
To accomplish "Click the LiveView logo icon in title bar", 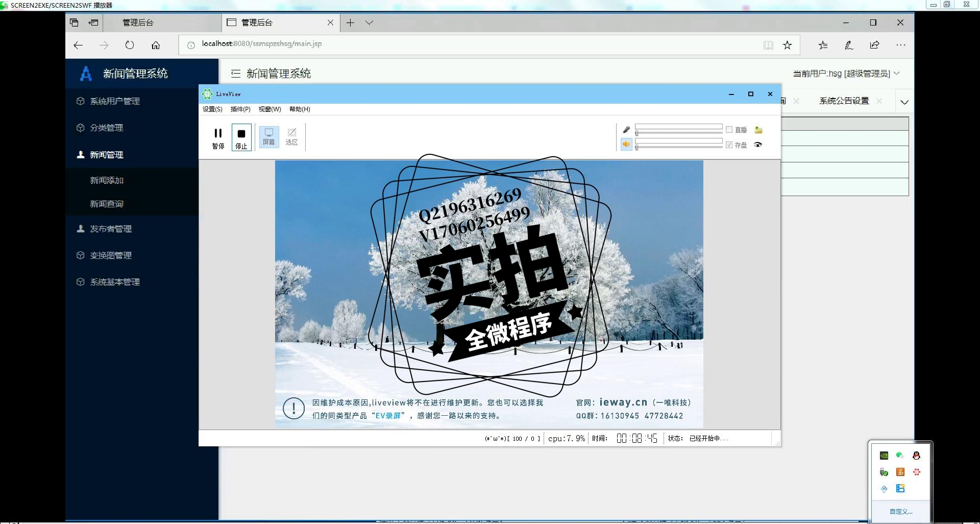I will (207, 94).
